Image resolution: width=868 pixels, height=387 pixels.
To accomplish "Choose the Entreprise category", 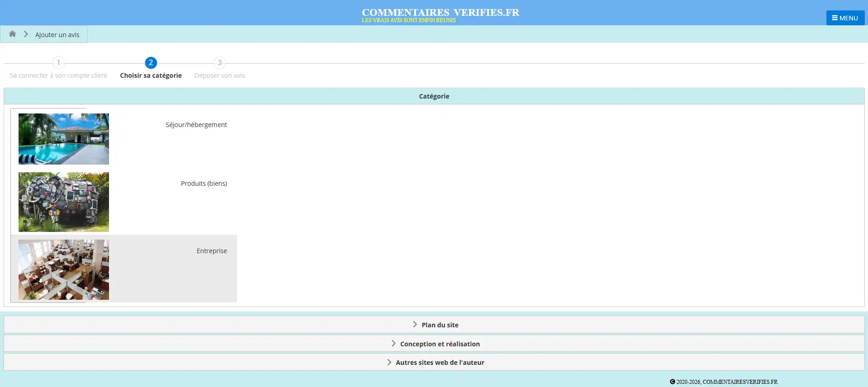I will click(x=212, y=251).
